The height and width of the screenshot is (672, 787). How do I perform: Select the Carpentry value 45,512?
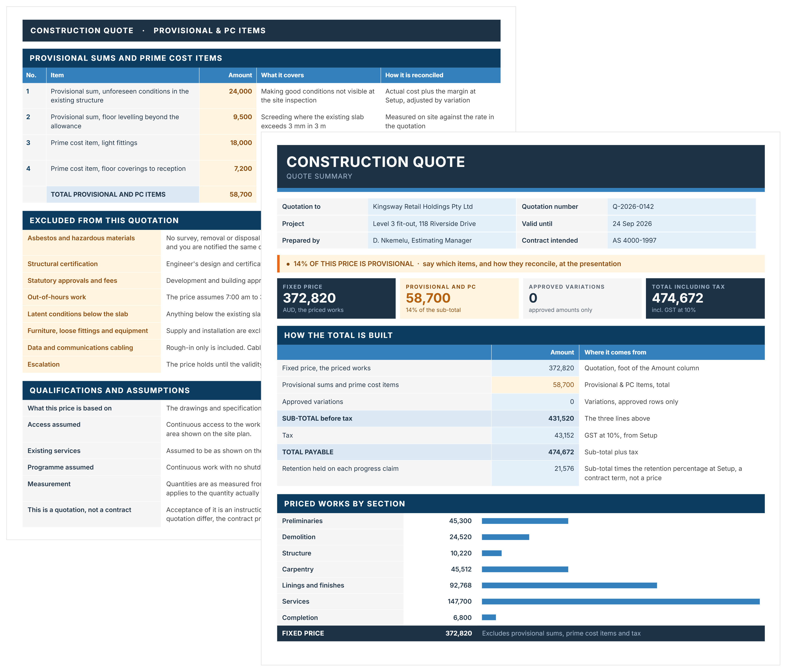point(461,569)
